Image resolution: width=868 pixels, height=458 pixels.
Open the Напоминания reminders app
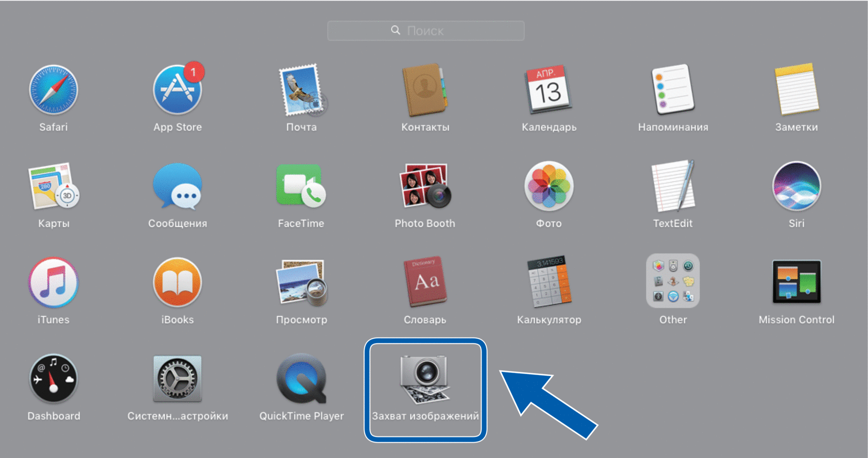(x=673, y=89)
